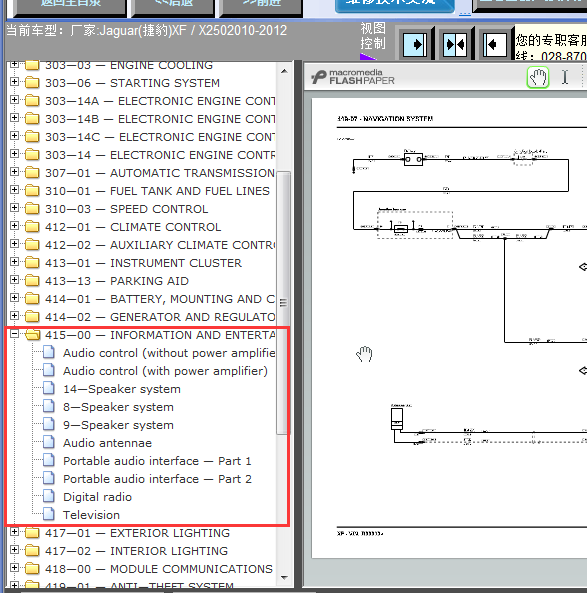Open Portable audio interface Part 2
Screen dimensions: 587x593
pos(157,479)
